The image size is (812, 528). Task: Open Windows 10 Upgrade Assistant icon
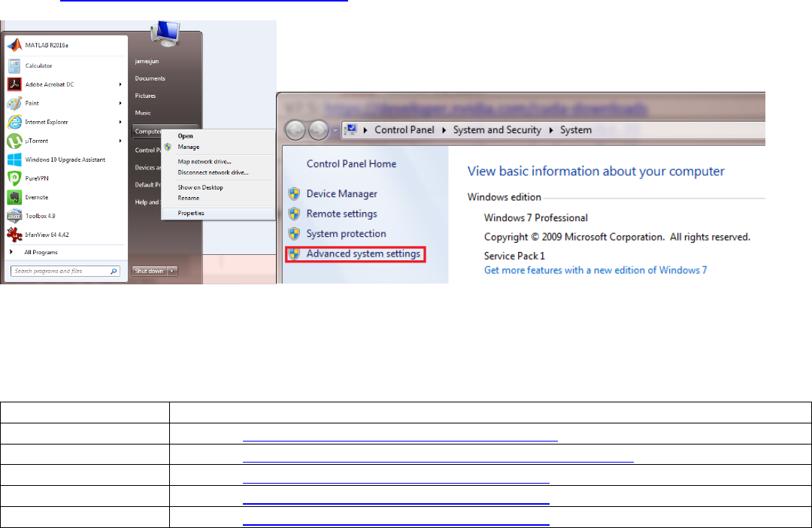(14, 159)
